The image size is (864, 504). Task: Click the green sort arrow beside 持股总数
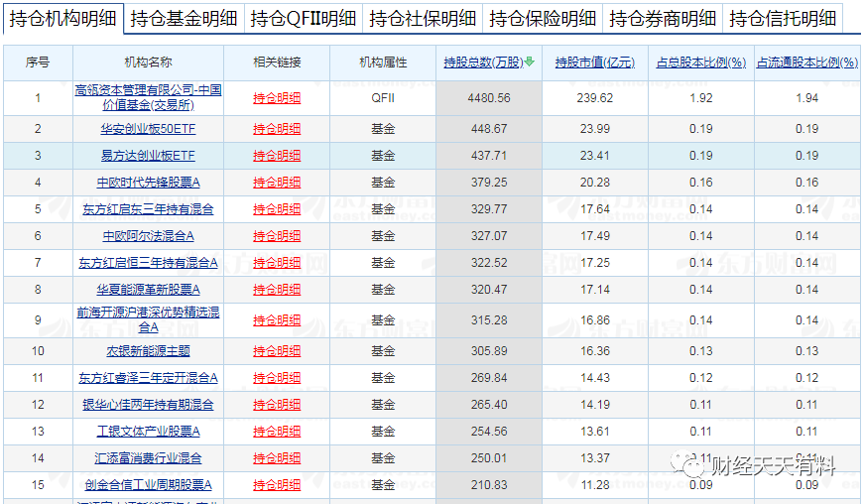(x=529, y=62)
